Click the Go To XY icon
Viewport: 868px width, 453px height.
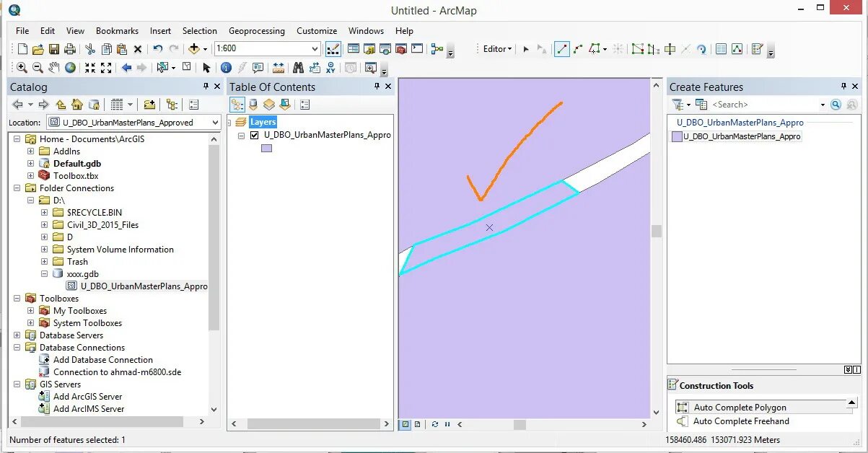point(331,68)
